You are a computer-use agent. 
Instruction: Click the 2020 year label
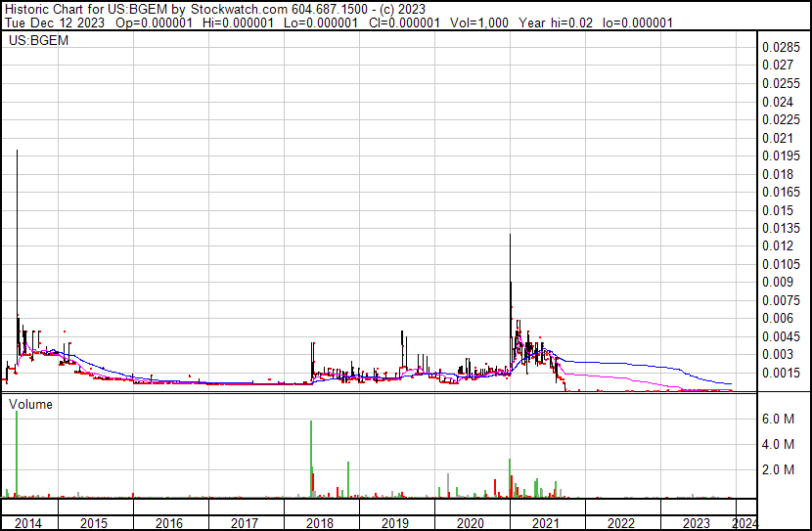pyautogui.click(x=471, y=523)
